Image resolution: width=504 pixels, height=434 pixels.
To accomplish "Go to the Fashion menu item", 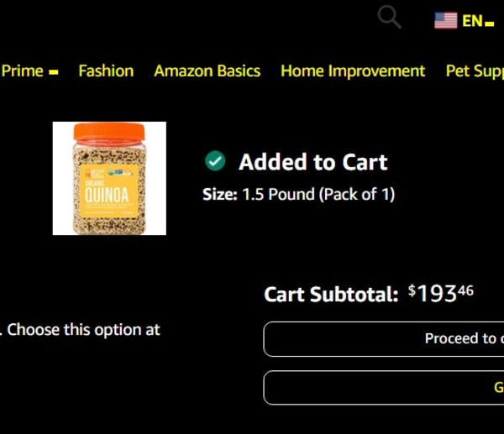I will tap(106, 71).
